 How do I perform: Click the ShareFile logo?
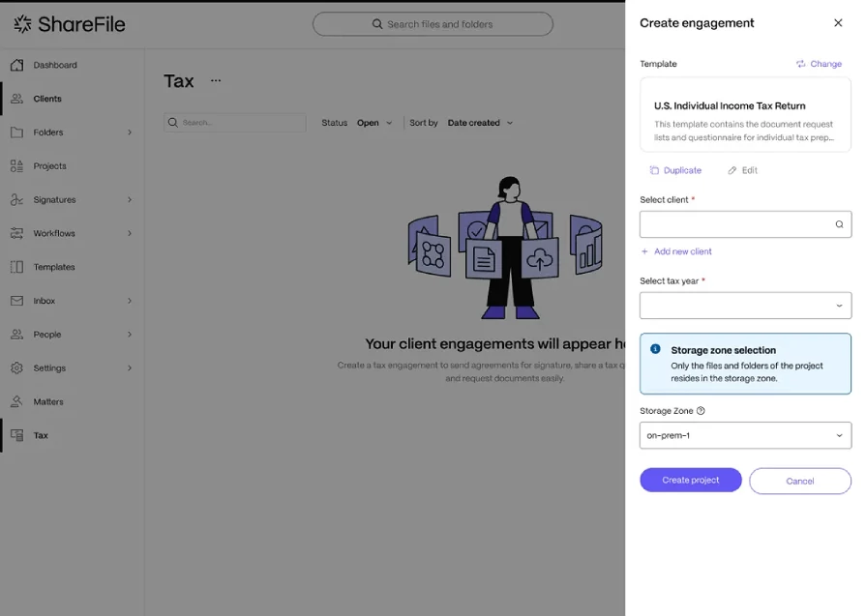[x=70, y=24]
